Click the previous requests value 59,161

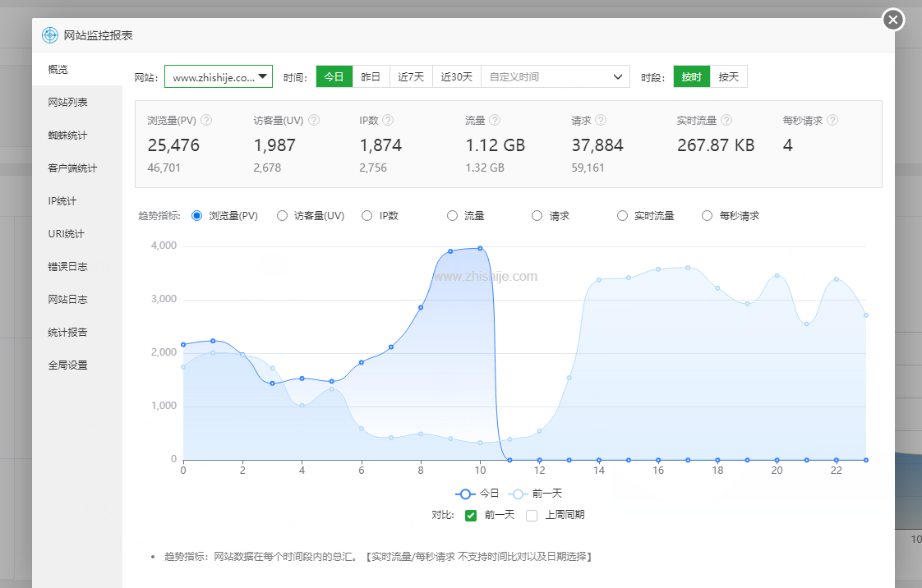(x=588, y=168)
